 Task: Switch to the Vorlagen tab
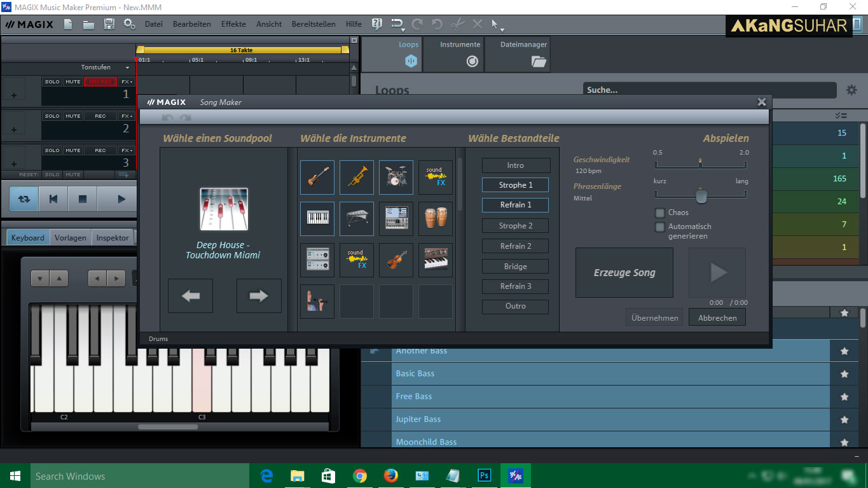[70, 237]
